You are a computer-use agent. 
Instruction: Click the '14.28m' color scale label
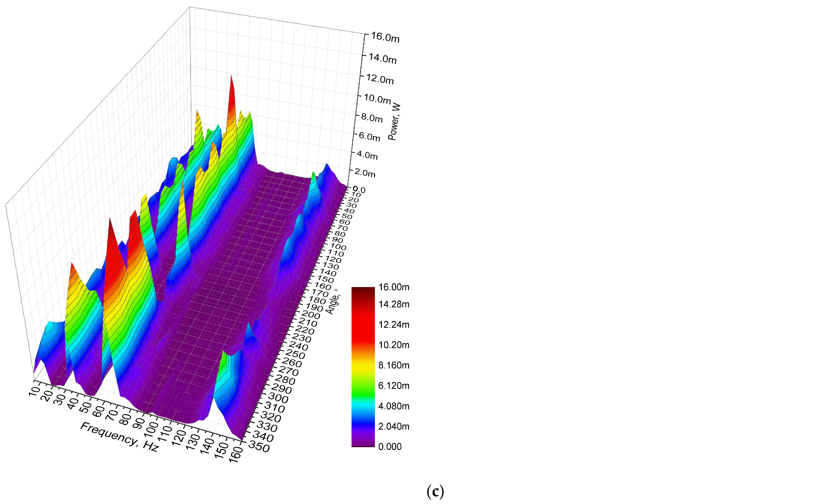point(394,304)
